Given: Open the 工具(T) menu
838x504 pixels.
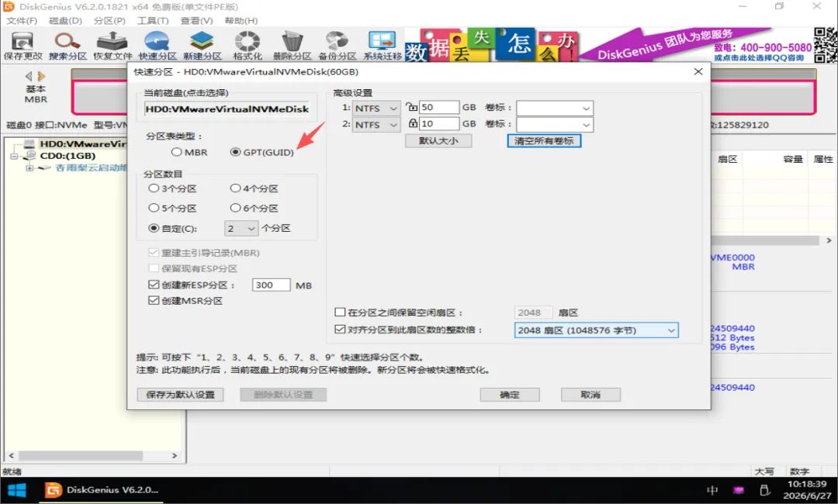Looking at the screenshot, I should (x=153, y=21).
